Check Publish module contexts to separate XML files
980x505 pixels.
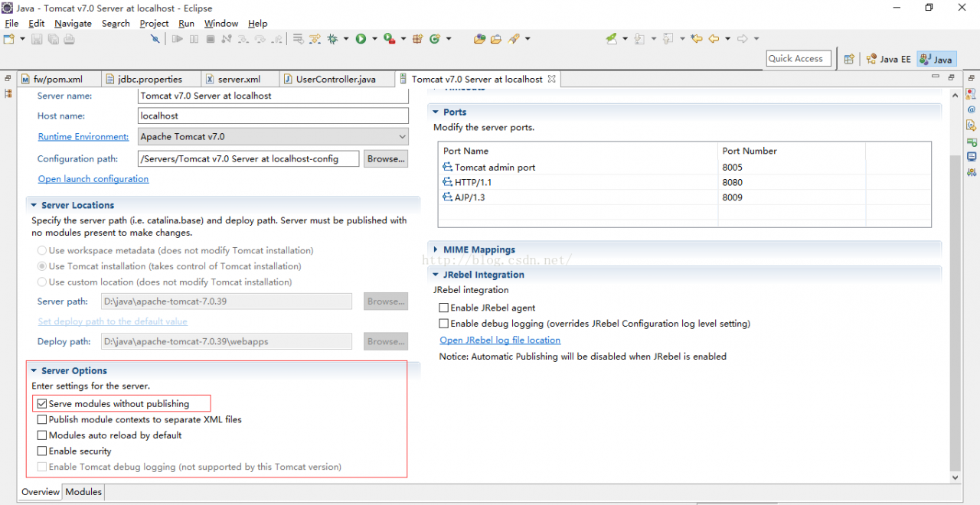42,419
